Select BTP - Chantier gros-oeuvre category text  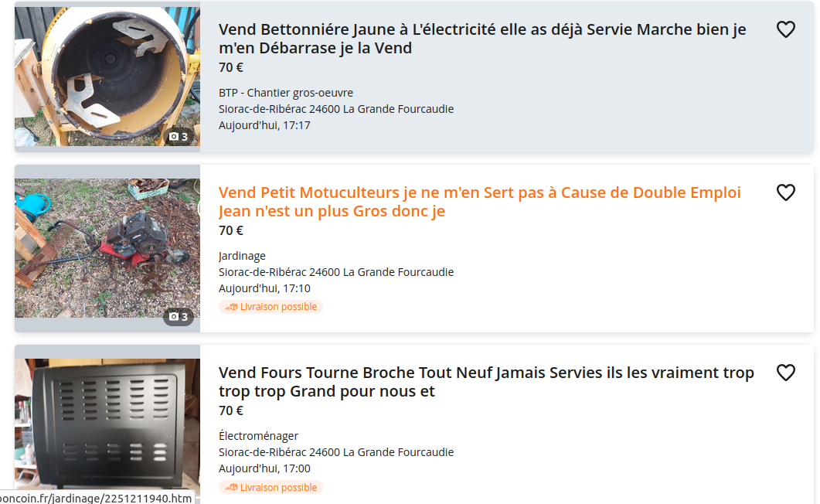[285, 93]
